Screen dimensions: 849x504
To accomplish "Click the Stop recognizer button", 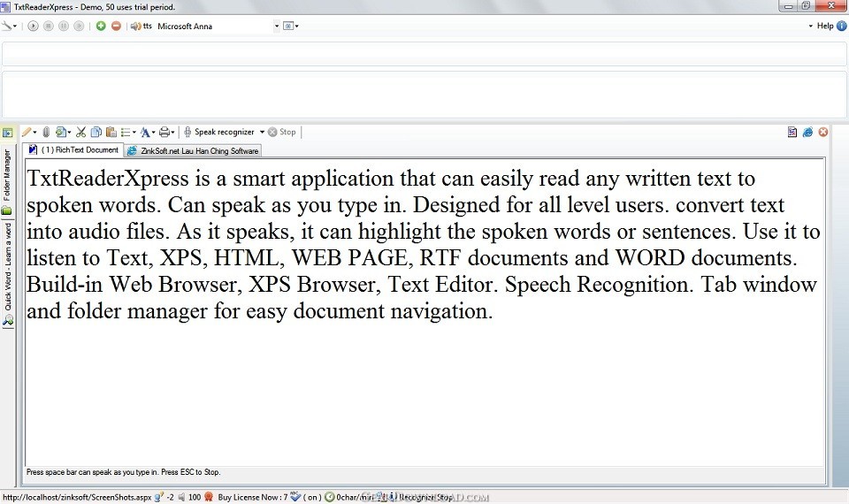I will point(282,132).
